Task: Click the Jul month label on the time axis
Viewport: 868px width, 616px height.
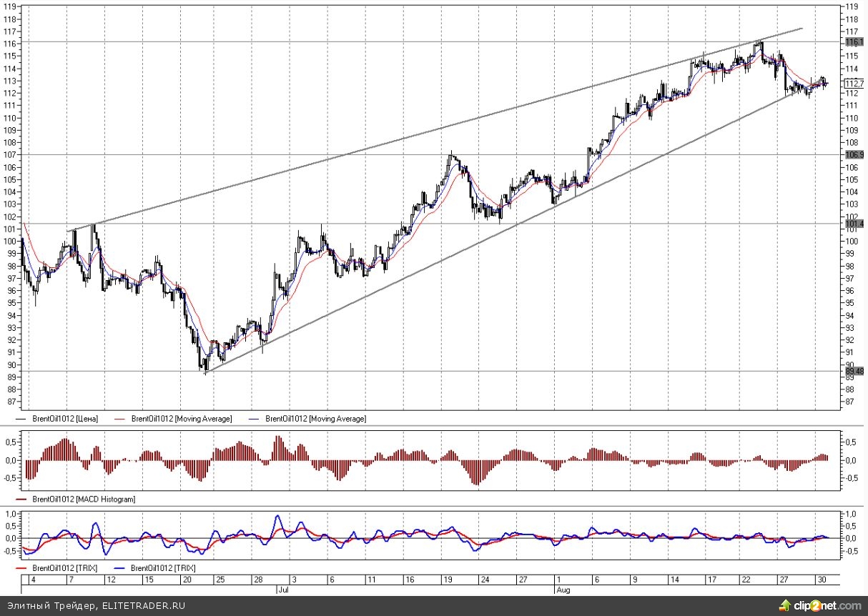Action: [x=281, y=590]
